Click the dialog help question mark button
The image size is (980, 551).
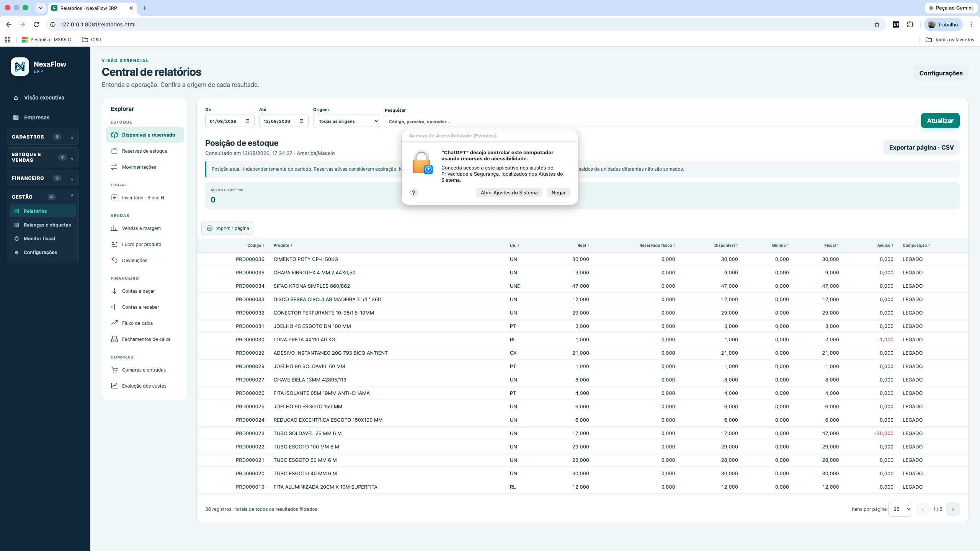[413, 193]
